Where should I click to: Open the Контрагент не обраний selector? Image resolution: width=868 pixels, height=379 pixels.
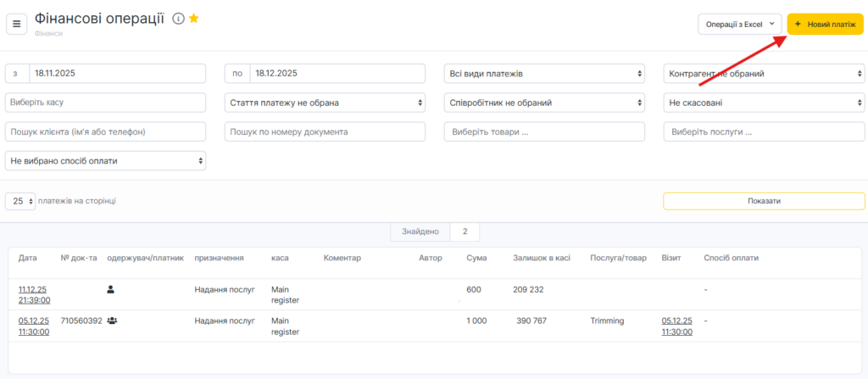point(764,74)
